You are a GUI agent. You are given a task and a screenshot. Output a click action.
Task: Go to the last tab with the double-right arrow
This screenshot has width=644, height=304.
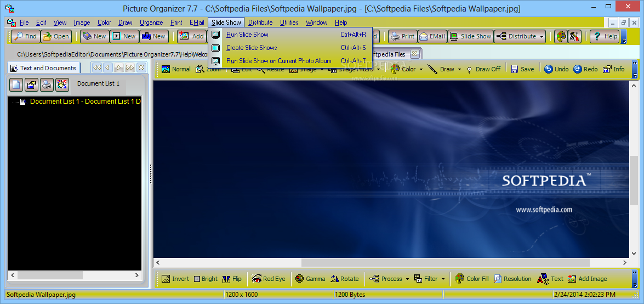(x=130, y=67)
